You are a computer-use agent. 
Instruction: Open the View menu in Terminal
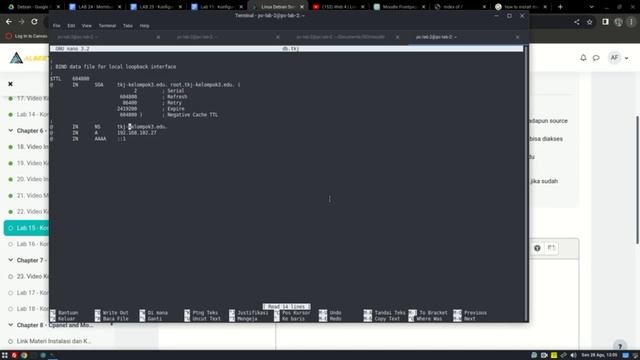87,26
